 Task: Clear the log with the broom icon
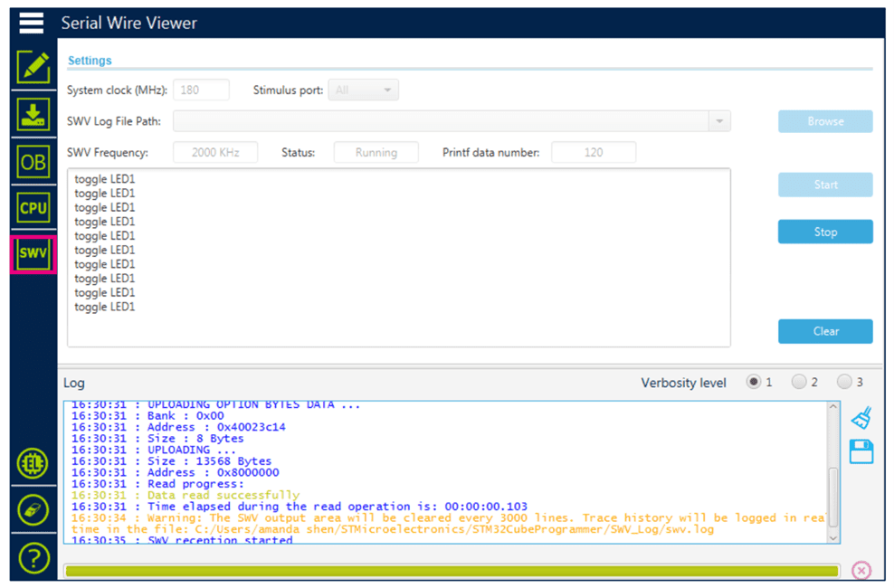pyautogui.click(x=861, y=417)
